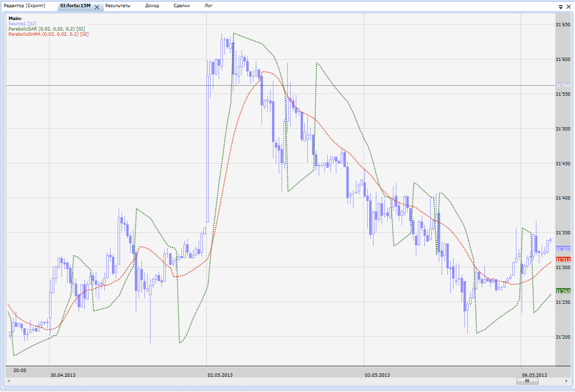
Task: Select the Сделки tab
Action: click(182, 6)
